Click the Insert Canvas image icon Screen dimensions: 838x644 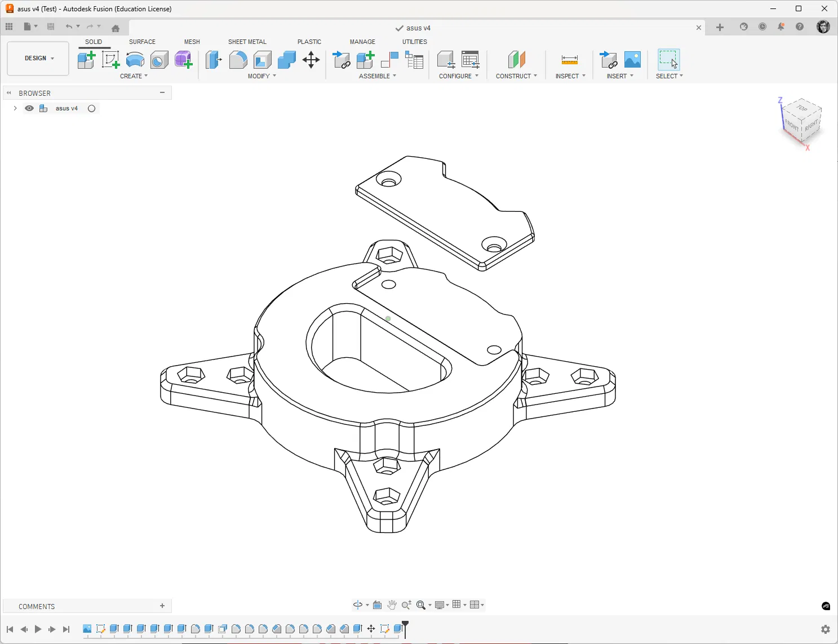pos(632,60)
